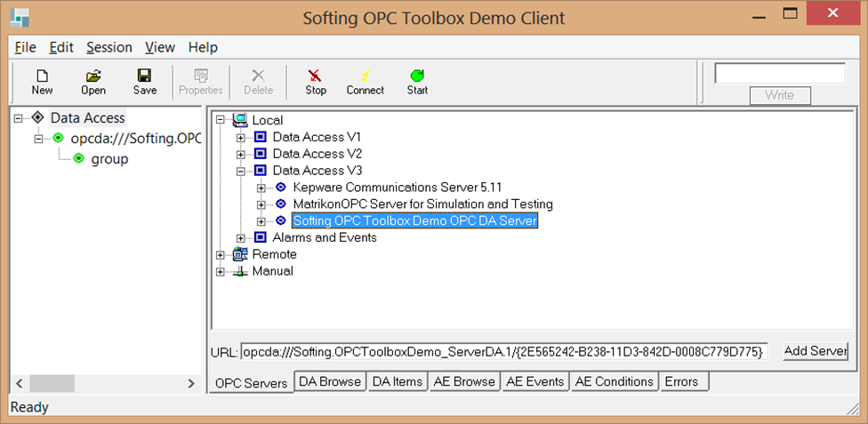
Task: Click the blue square icon of Data Access V1
Action: (x=261, y=137)
